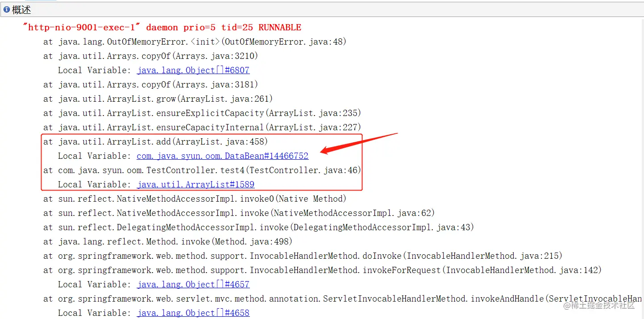Select ArrayList.add (ArrayList.java:458) frame
This screenshot has height=319, width=644.
[x=156, y=141]
